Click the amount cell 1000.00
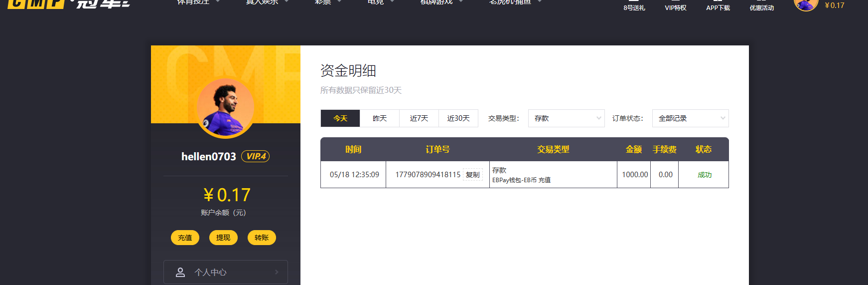The height and width of the screenshot is (285, 868). tap(635, 175)
